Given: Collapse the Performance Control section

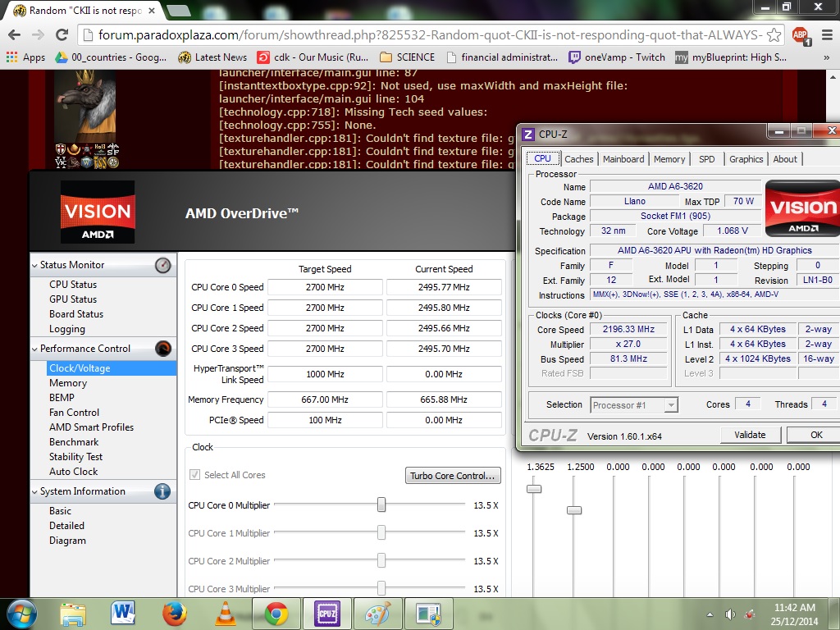Looking at the screenshot, I should tap(34, 349).
